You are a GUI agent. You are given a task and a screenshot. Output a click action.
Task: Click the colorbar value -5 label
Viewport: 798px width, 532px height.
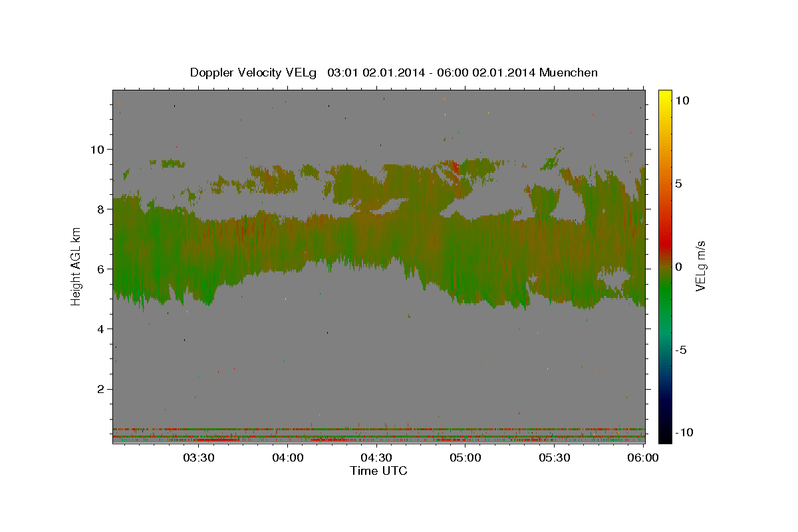[x=682, y=350]
